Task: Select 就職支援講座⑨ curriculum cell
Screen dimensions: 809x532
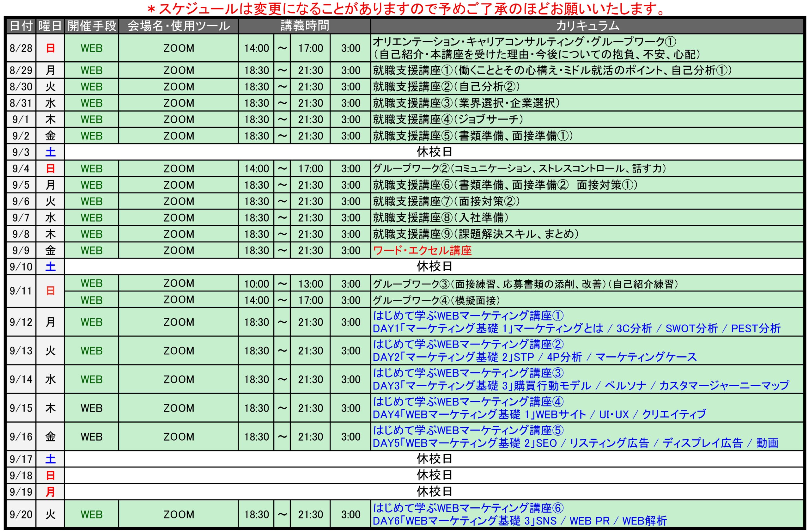Action: tap(588, 234)
